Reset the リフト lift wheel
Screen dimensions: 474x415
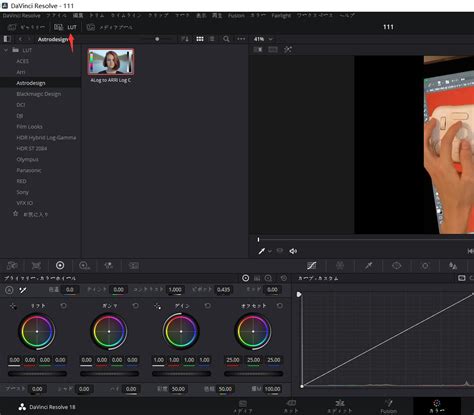(63, 306)
